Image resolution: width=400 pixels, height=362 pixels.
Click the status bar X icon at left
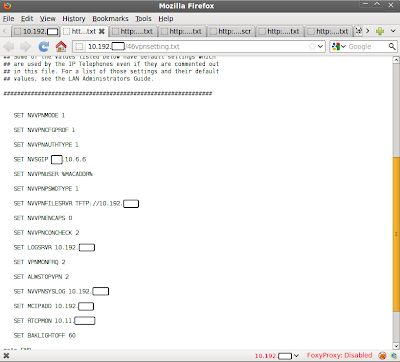tap(6, 356)
